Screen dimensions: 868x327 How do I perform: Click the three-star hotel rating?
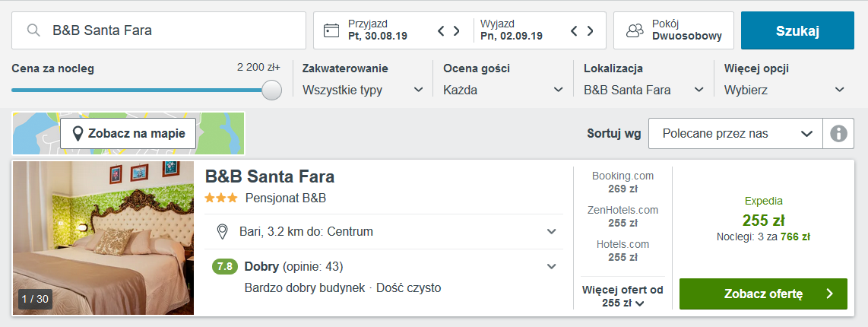point(221,197)
